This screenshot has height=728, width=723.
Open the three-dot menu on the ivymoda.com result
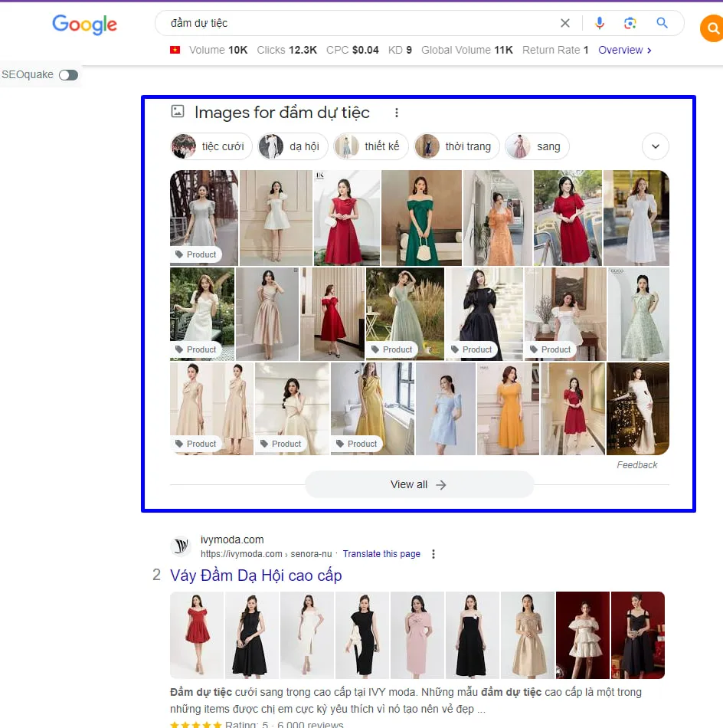tap(433, 553)
